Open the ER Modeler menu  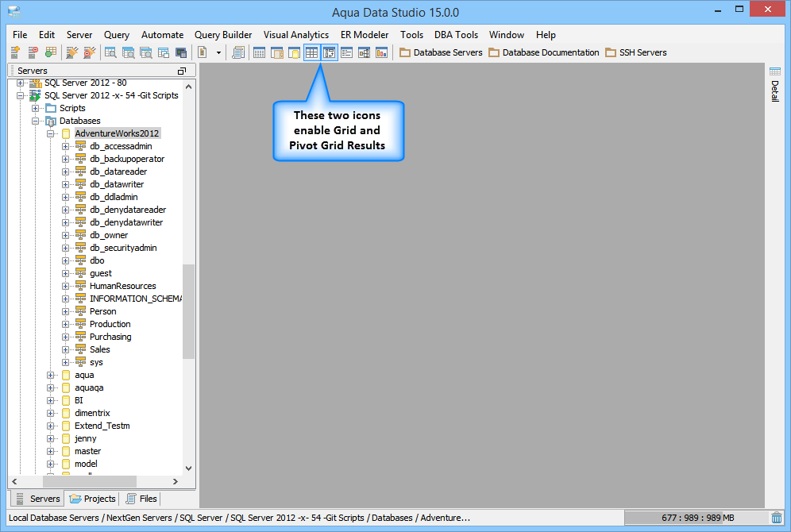click(x=365, y=35)
